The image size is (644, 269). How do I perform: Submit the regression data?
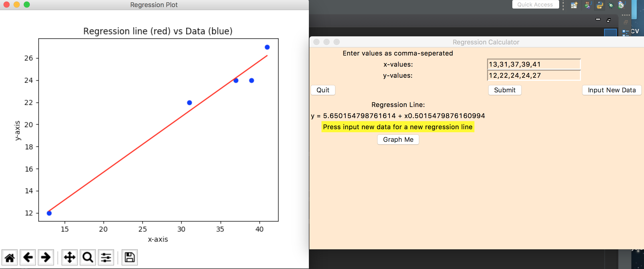pyautogui.click(x=504, y=90)
